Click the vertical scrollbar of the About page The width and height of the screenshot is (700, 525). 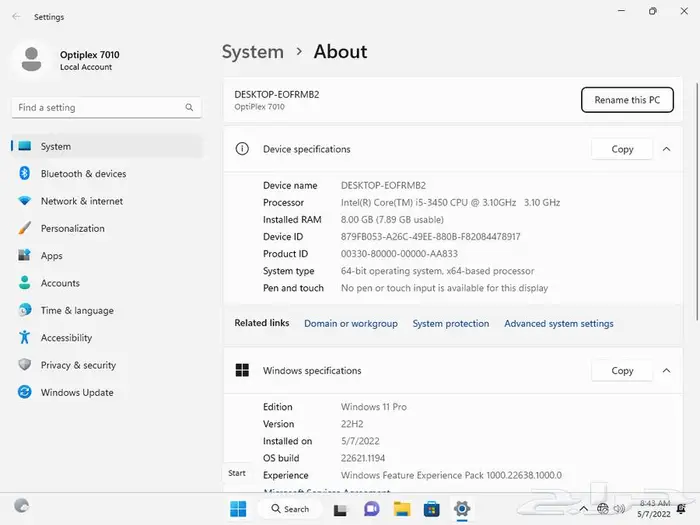pyautogui.click(x=697, y=201)
